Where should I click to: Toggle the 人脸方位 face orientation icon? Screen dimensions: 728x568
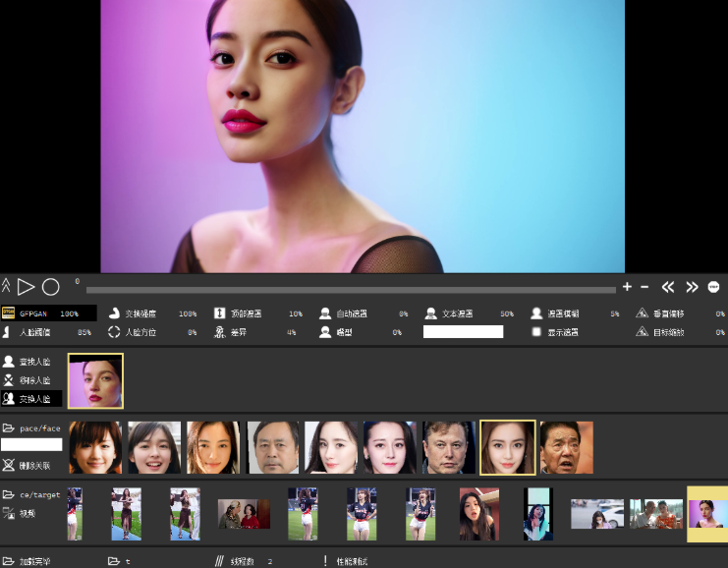[x=114, y=331]
